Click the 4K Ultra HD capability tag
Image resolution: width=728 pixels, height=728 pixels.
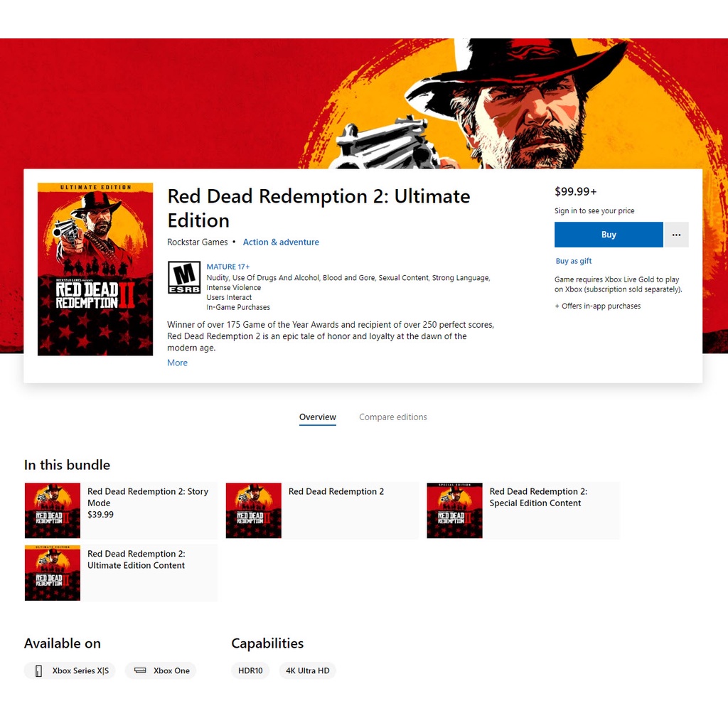click(x=307, y=670)
